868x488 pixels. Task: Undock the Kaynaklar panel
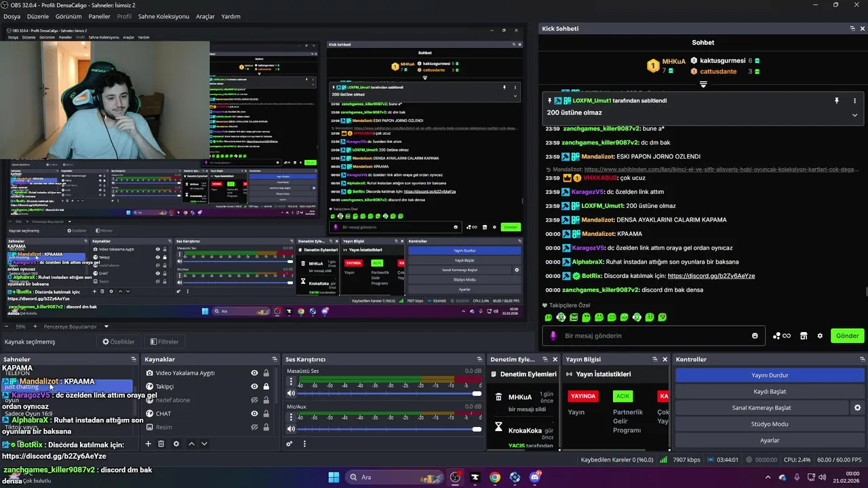pos(275,359)
